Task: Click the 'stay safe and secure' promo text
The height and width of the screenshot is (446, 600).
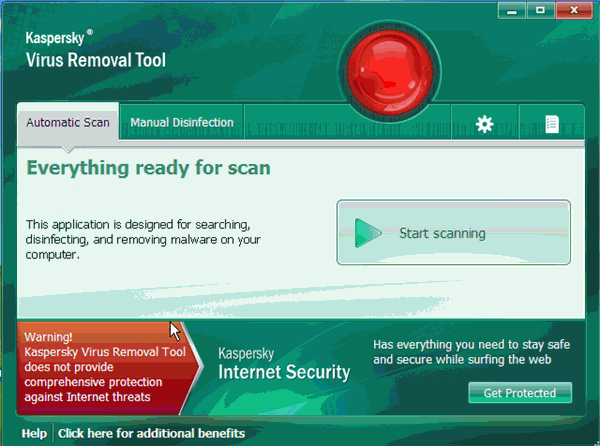Action: pyautogui.click(x=463, y=350)
